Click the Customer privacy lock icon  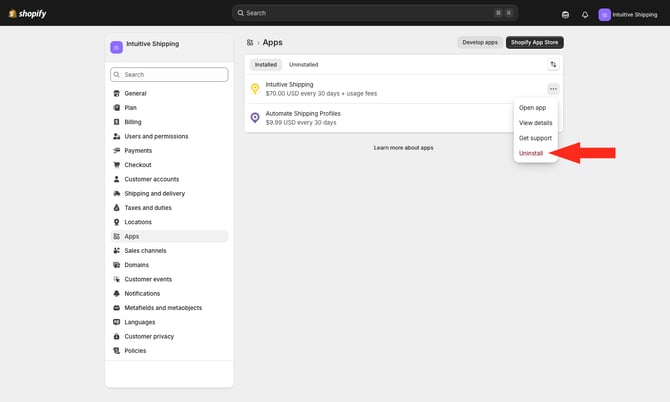tap(116, 337)
